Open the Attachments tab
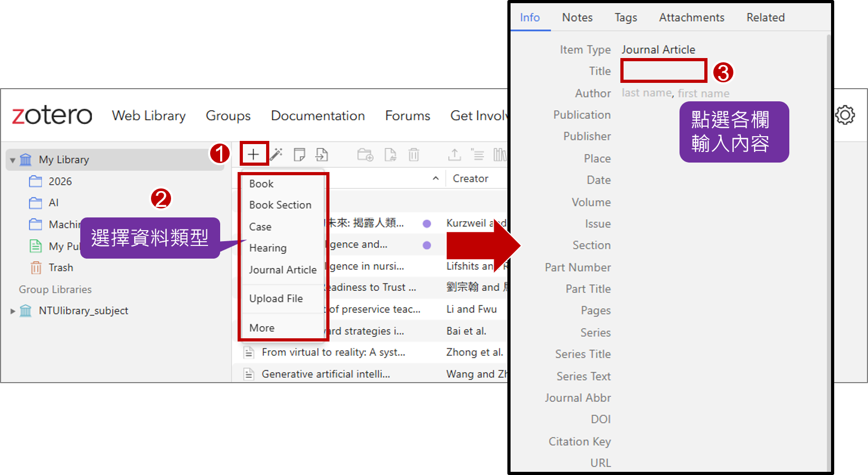Viewport: 868px width, 475px height. (x=691, y=17)
